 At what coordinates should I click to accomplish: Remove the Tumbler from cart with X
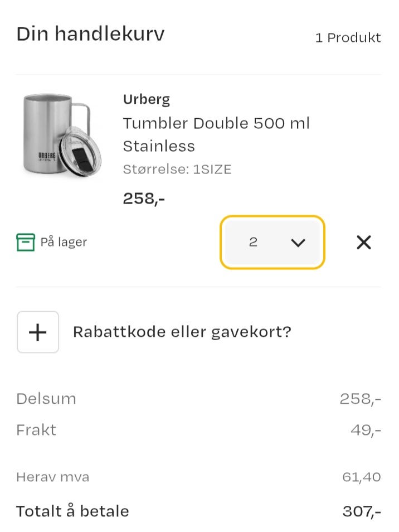click(x=363, y=242)
